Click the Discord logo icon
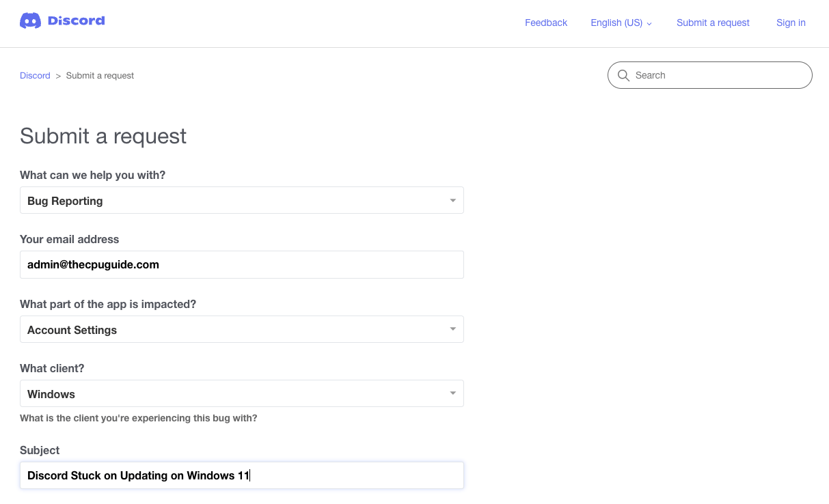This screenshot has height=504, width=829. click(31, 21)
